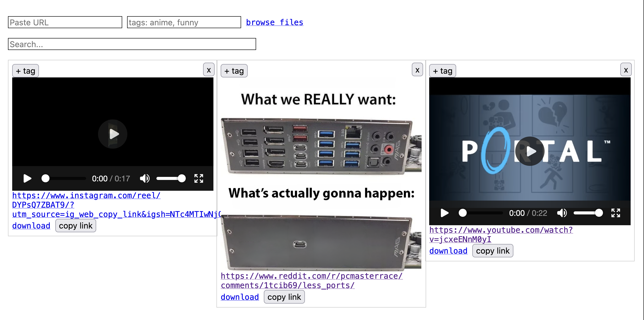
Task: Play the Portal video from its control bar
Action: coord(444,213)
